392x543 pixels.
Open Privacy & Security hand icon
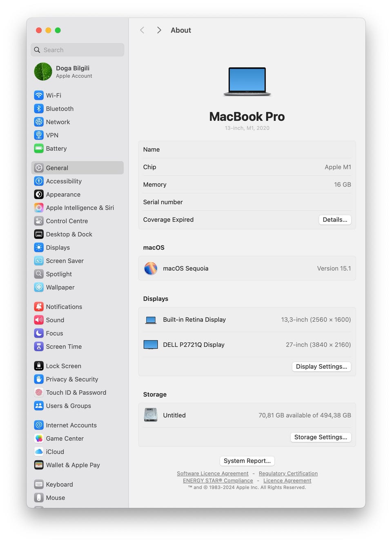coord(39,379)
